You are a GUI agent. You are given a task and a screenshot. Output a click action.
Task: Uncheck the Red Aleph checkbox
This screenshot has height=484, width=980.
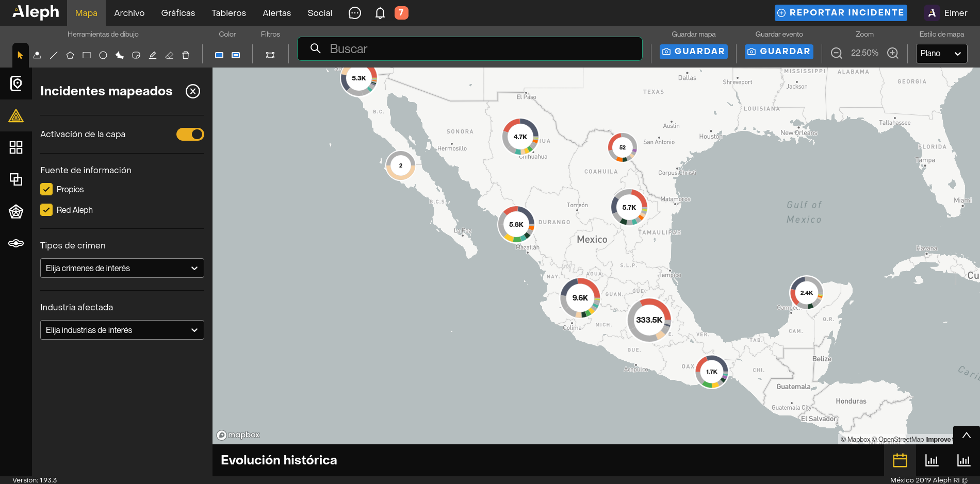coord(46,210)
